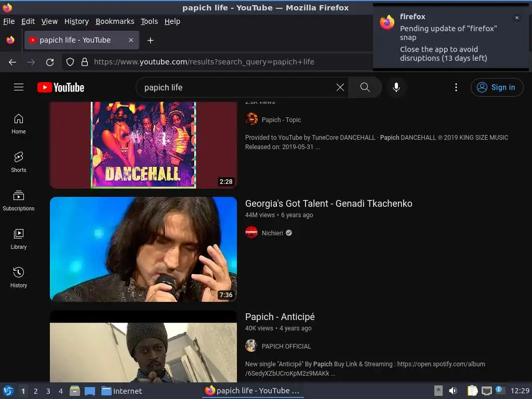Go to Home in sidebar

pos(19,124)
